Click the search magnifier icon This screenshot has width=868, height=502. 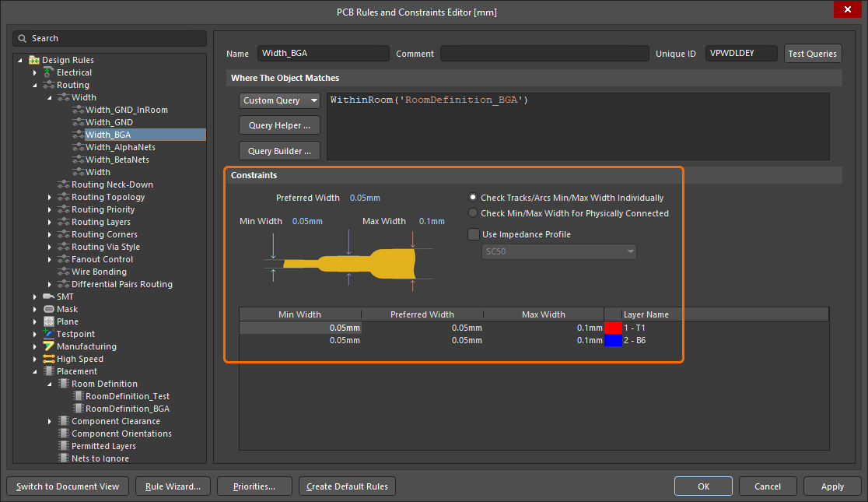pos(22,39)
